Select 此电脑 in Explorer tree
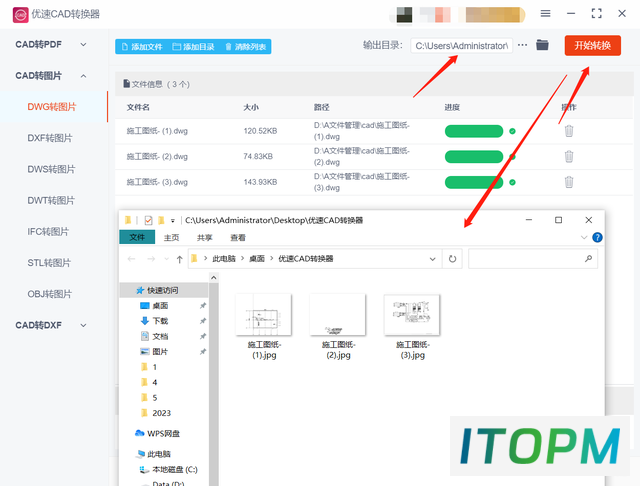Viewport: 640px width, 486px height. click(159, 454)
